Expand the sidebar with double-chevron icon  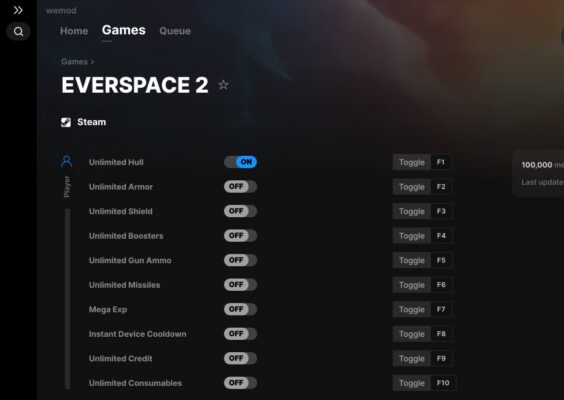(18, 10)
